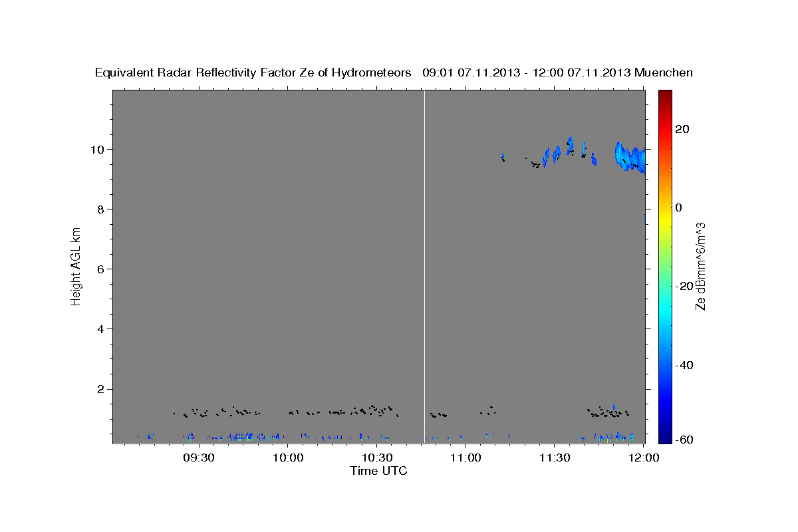This screenshot has height=532, width=798.
Task: Click the '09:30' time tick label
Action: tap(199, 458)
